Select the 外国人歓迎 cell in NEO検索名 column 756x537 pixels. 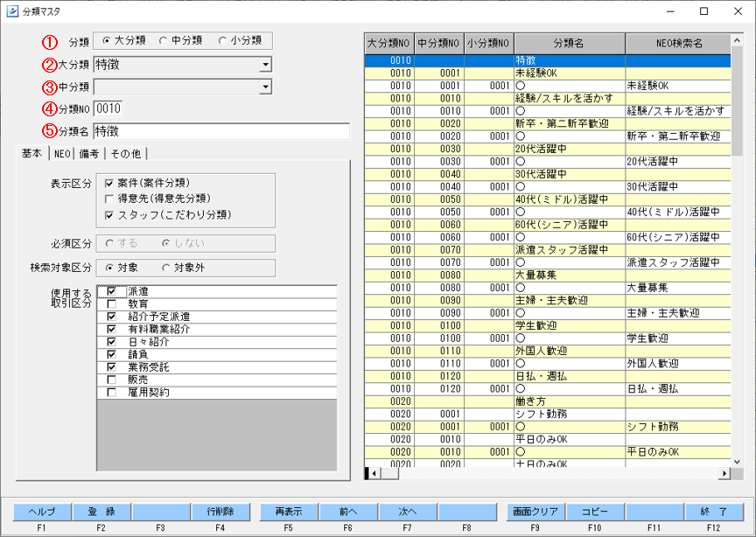point(678,364)
